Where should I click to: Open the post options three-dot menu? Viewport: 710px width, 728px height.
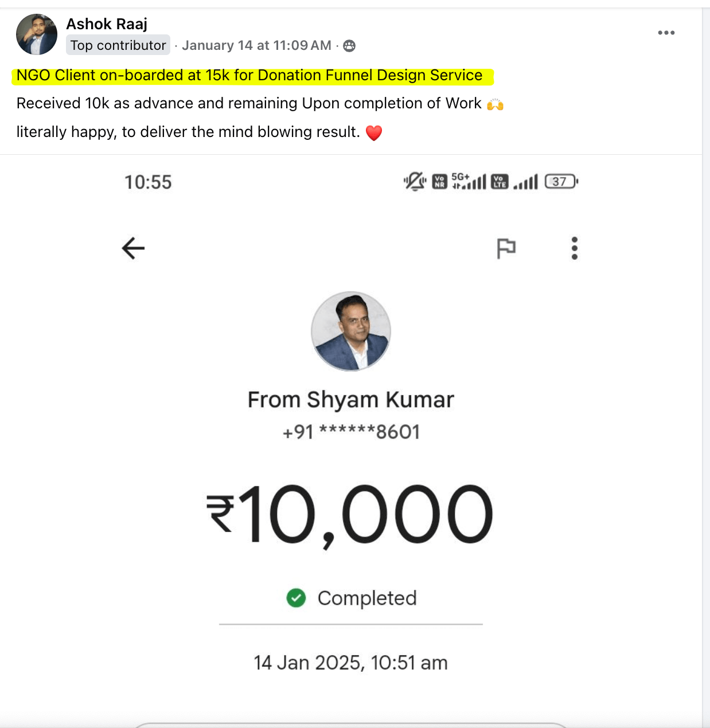(666, 33)
